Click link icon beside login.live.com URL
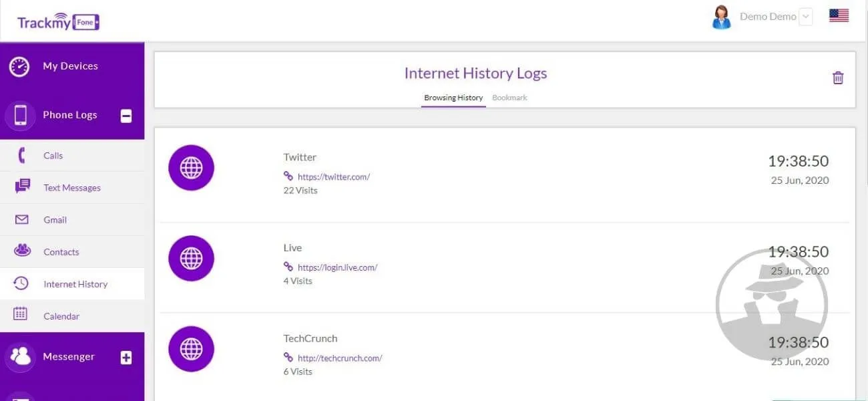 coord(288,267)
